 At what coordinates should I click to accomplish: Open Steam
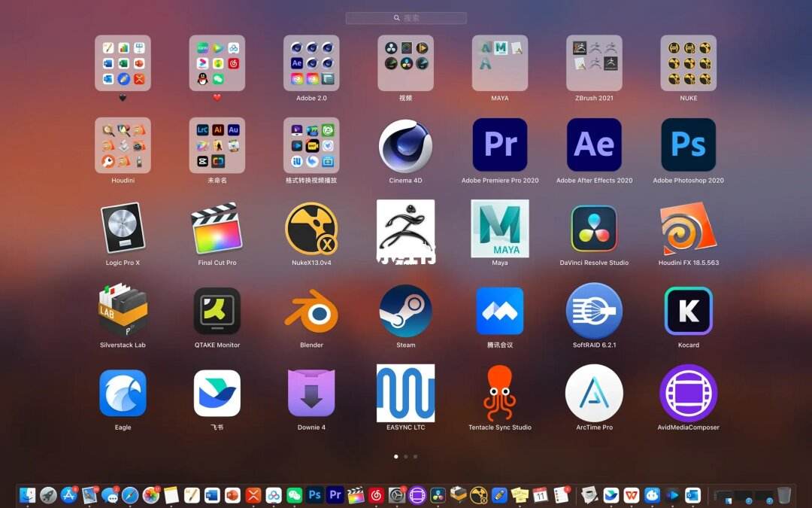405,311
